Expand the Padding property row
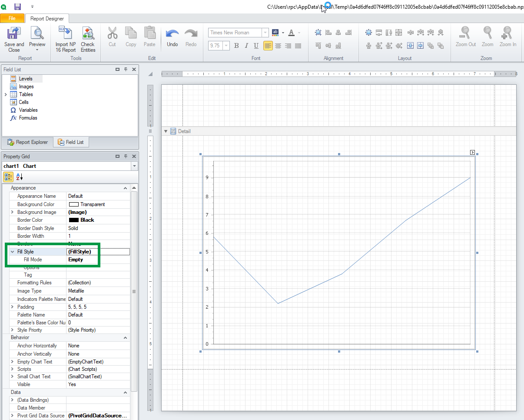 coord(12,307)
